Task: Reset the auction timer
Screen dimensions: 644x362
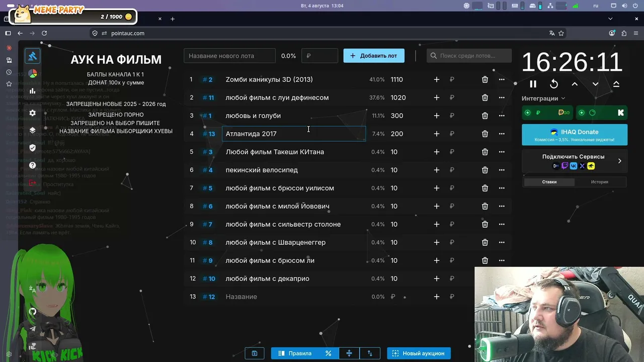Action: tap(554, 84)
